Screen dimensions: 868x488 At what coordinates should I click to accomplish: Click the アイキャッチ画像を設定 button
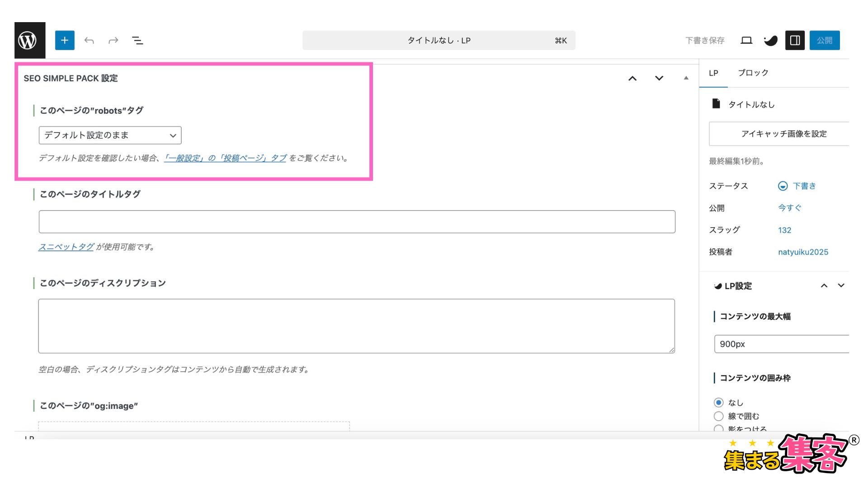(x=783, y=134)
